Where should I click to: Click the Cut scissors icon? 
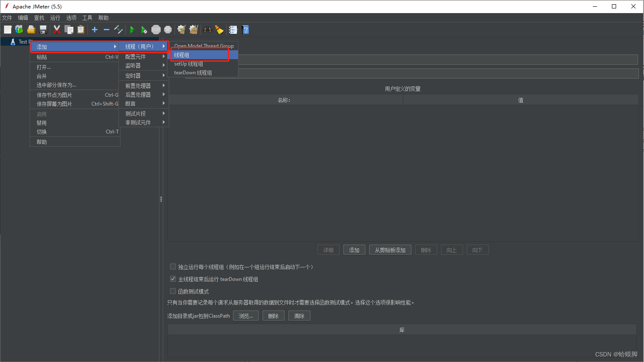point(57,30)
